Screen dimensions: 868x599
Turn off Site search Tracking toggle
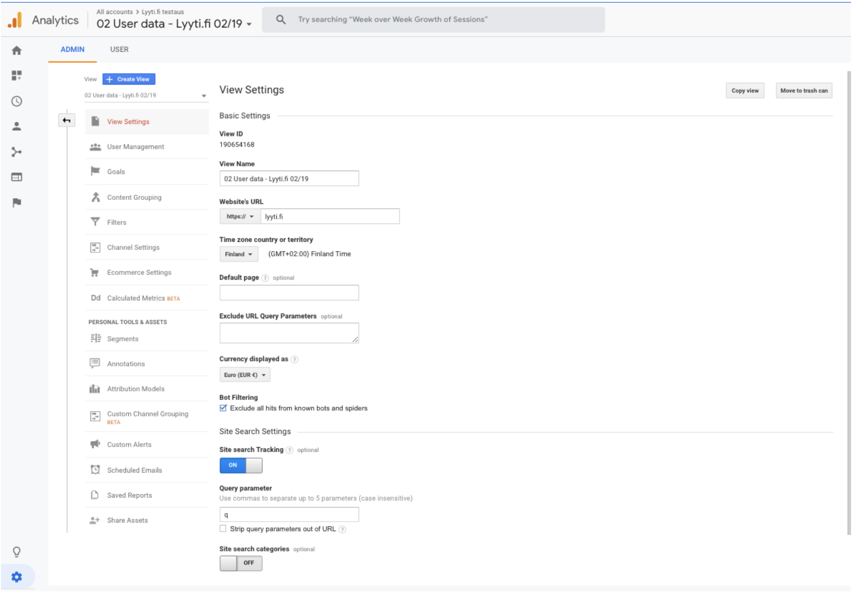(241, 465)
